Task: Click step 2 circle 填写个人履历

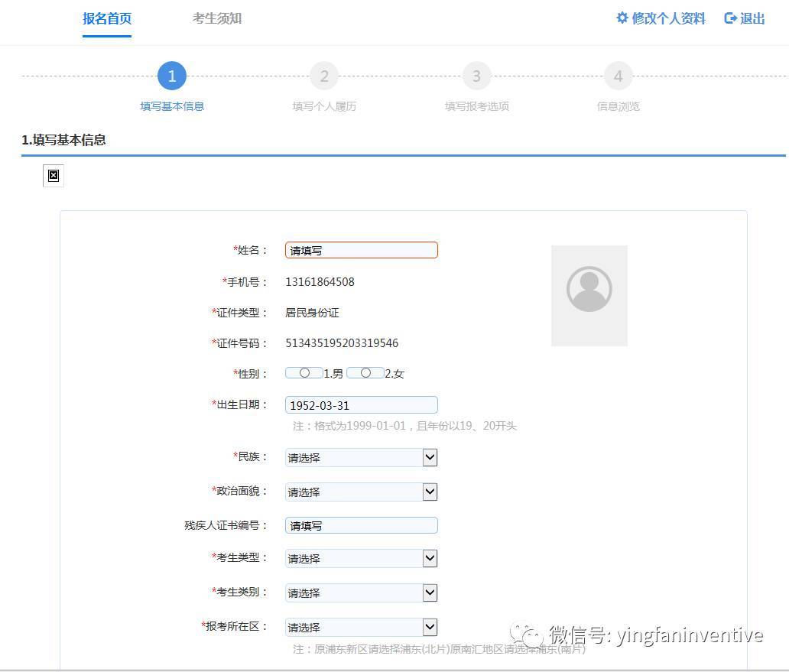Action: (x=324, y=76)
